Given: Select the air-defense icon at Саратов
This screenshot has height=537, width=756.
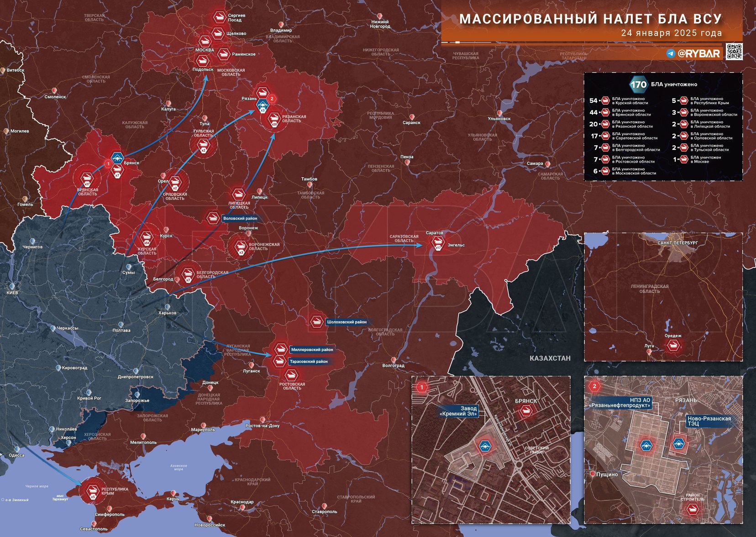Looking at the screenshot, I should [x=438, y=242].
